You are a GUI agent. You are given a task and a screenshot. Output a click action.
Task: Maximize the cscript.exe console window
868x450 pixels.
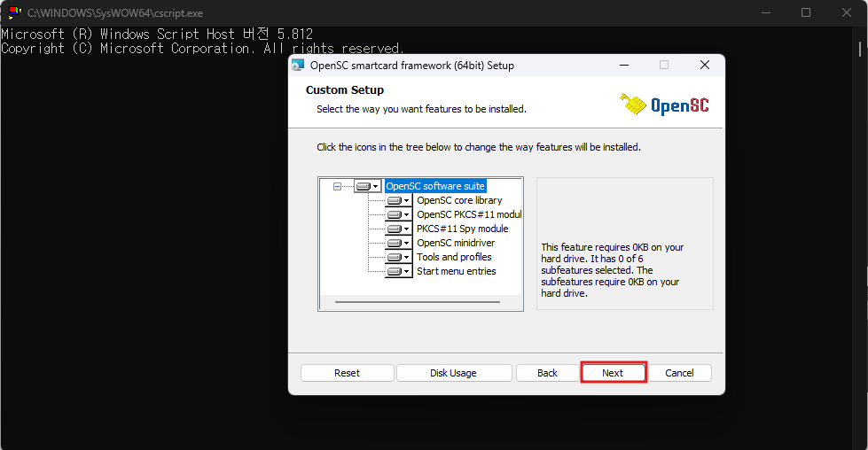[x=806, y=12]
